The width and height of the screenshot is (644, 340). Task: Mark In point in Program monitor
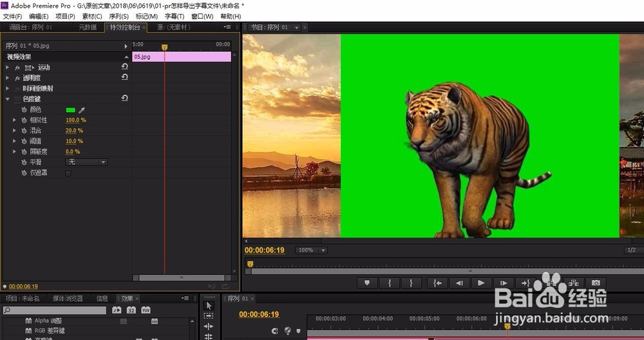tap(390, 283)
